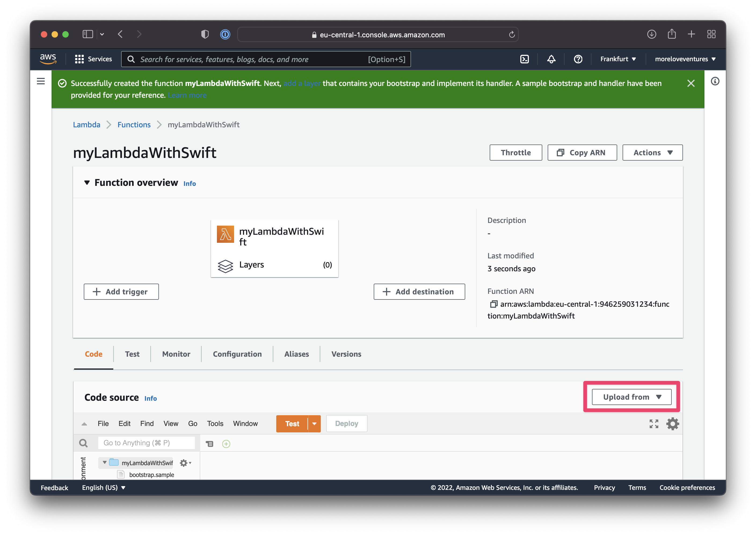This screenshot has width=756, height=535.
Task: Open AWS CloudShell terminal icon
Action: point(524,59)
